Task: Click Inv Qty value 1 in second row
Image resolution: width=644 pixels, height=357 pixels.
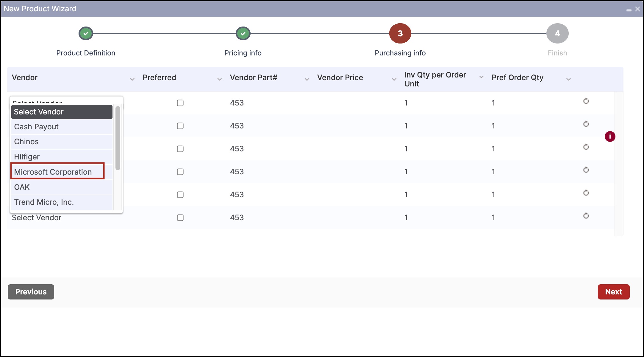Action: click(x=406, y=126)
